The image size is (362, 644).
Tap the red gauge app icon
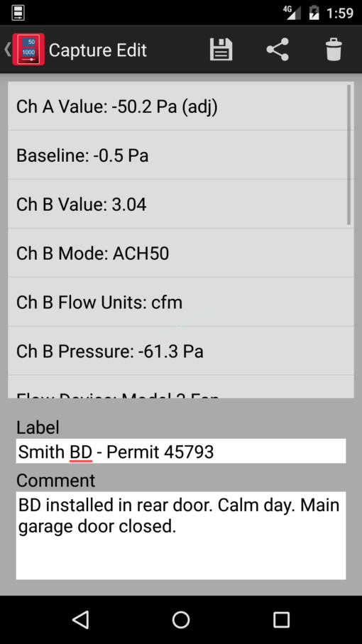[28, 50]
